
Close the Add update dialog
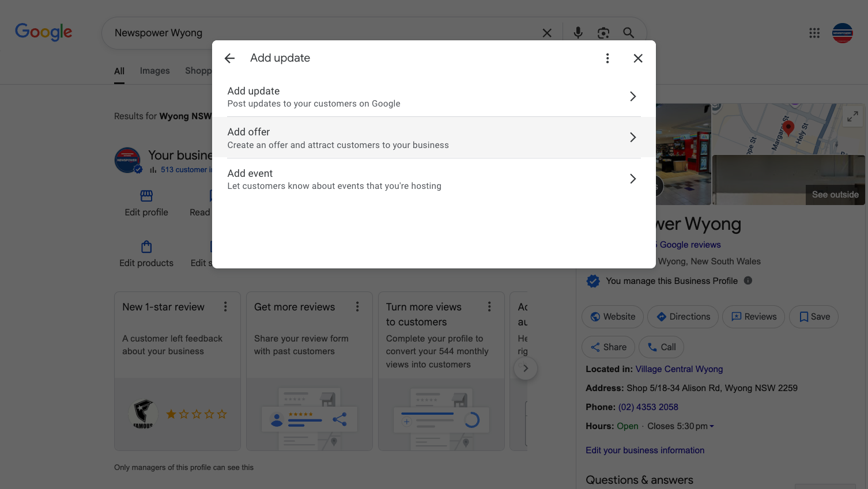638,58
